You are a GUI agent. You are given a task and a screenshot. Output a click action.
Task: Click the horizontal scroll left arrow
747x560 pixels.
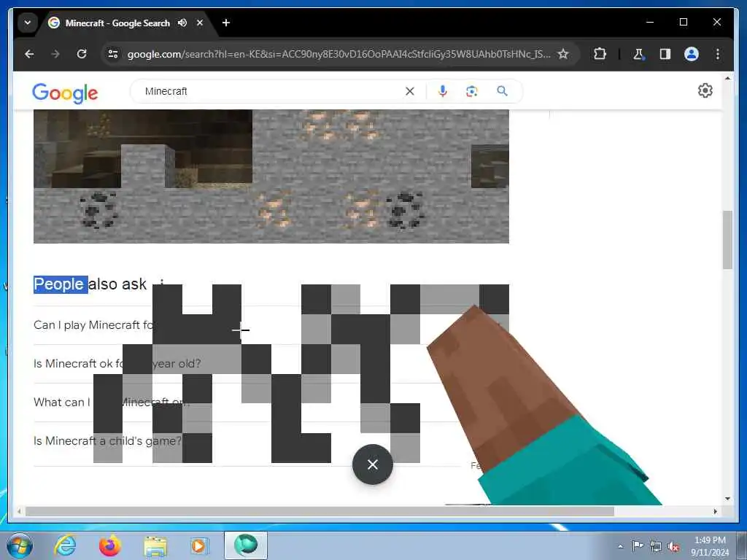[19, 511]
